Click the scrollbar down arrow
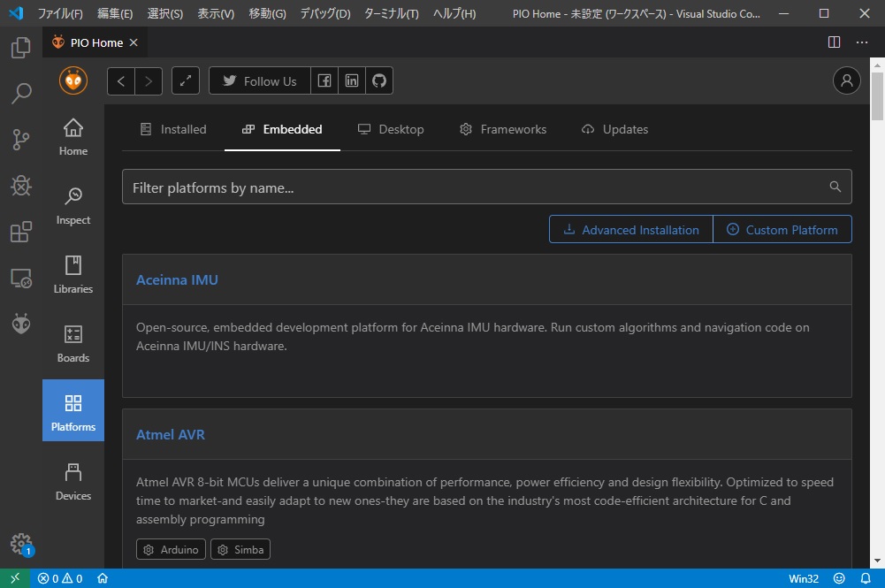 877,561
